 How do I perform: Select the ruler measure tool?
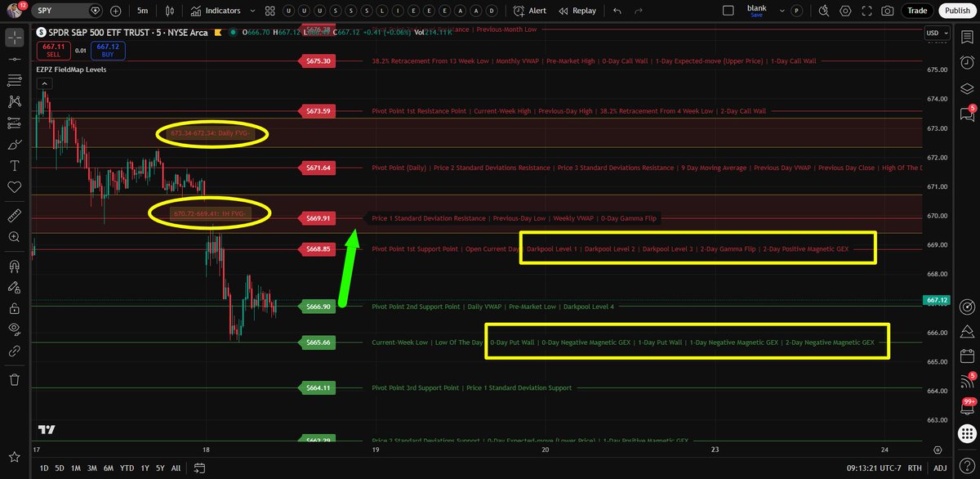14,216
